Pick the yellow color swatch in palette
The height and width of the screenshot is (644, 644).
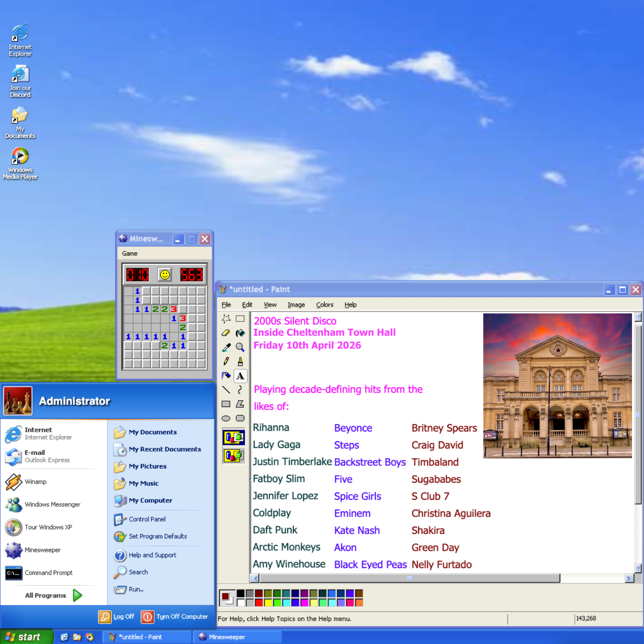click(268, 602)
